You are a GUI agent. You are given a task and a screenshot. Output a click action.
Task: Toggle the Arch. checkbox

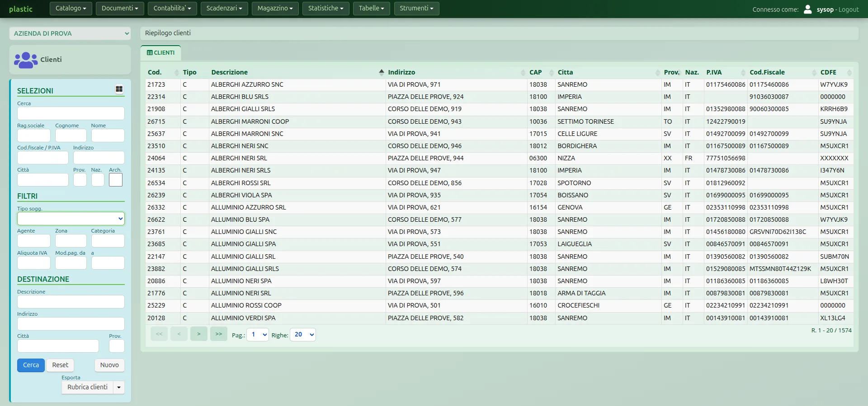click(116, 180)
